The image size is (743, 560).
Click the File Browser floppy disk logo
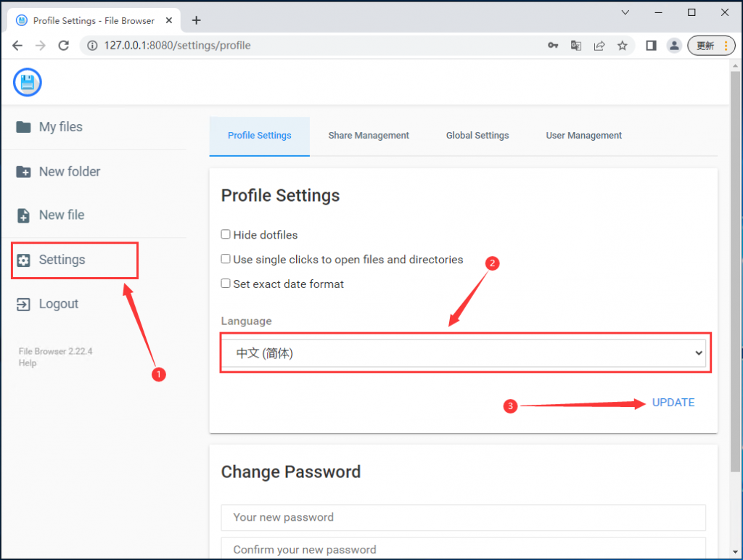click(27, 82)
